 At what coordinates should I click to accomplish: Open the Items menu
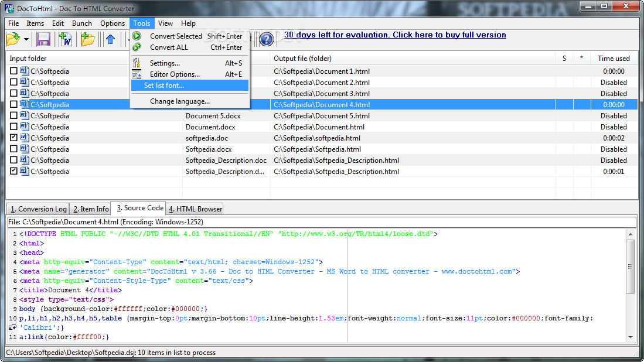[35, 23]
